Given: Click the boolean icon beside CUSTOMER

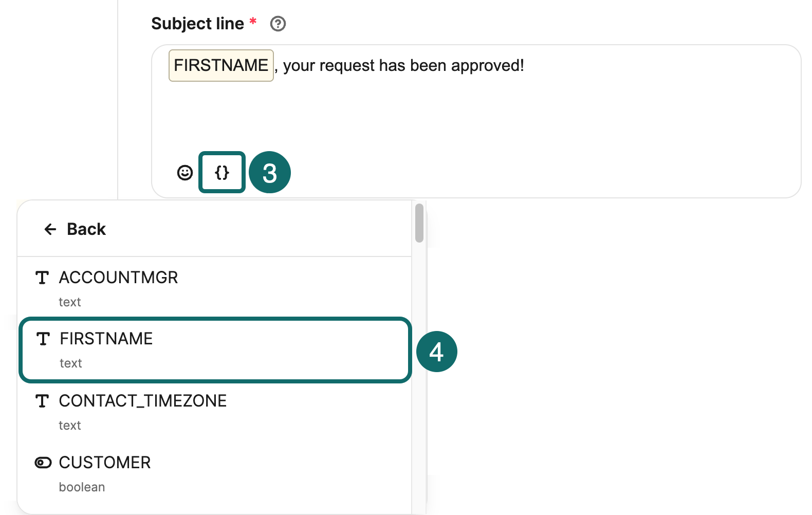Looking at the screenshot, I should click(43, 462).
